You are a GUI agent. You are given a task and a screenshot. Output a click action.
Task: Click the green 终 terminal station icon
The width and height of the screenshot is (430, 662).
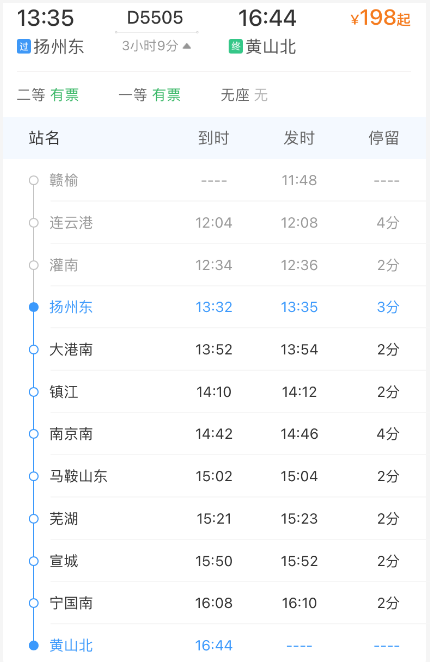click(x=236, y=46)
